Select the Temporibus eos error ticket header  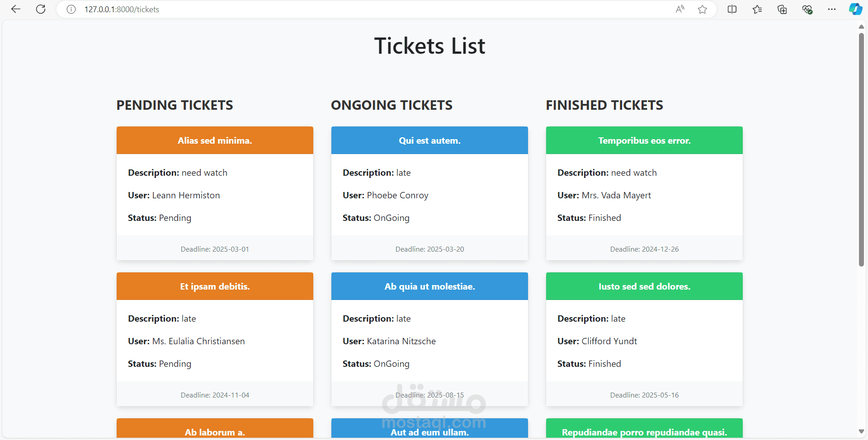tap(644, 140)
